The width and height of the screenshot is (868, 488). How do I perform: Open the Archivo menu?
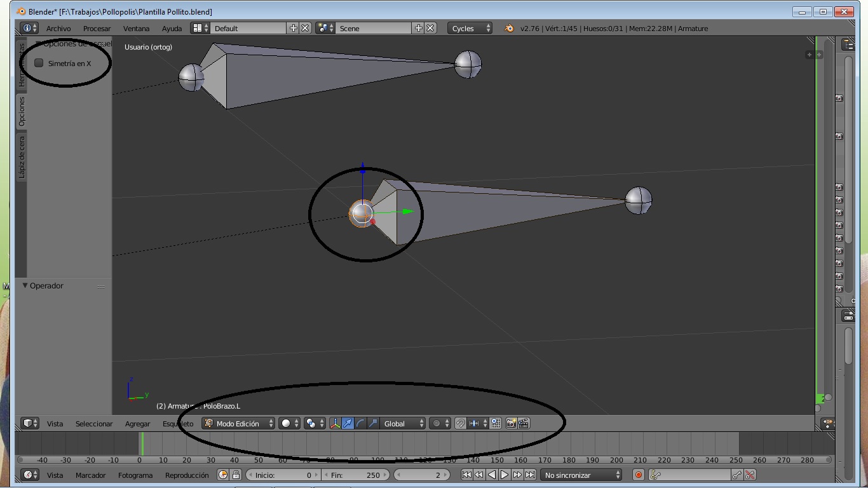(x=58, y=29)
